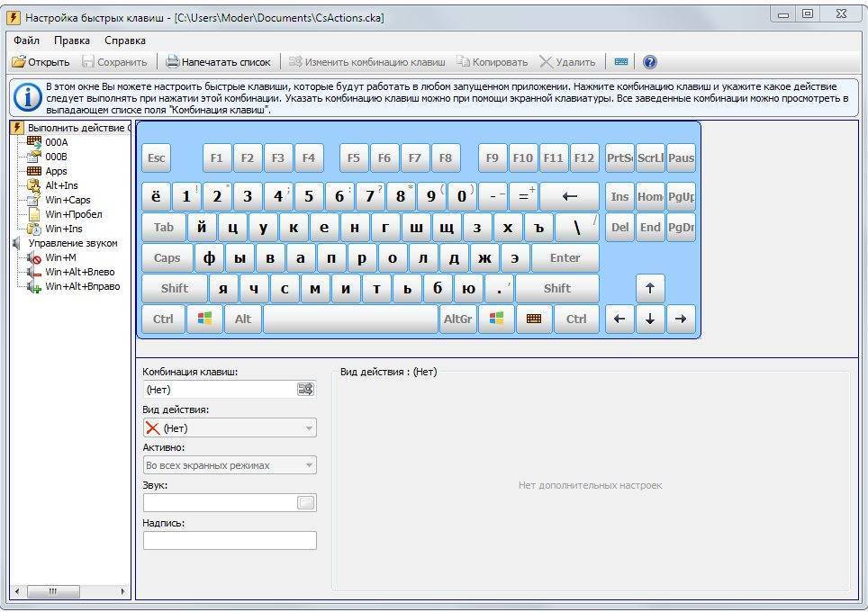868x612 pixels.
Task: Click the left arrow key
Action: pos(619,319)
